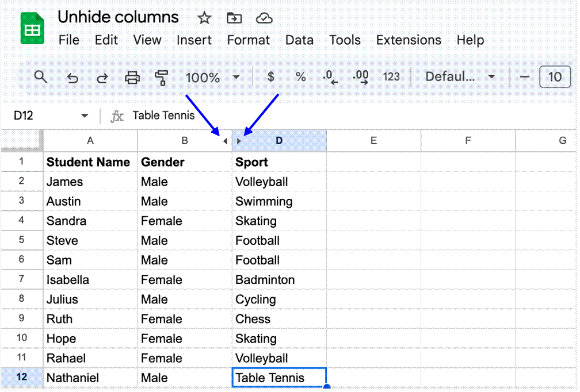Decrease font size with minus button

click(x=525, y=76)
